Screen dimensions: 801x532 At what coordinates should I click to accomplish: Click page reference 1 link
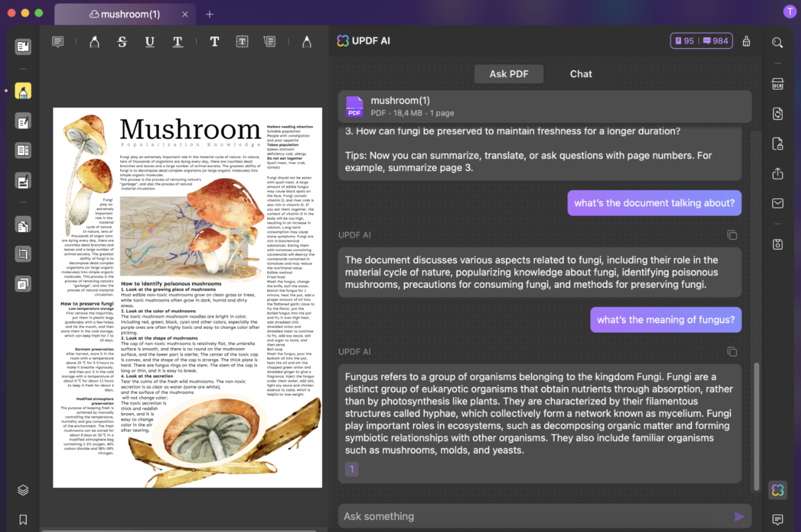tap(352, 469)
